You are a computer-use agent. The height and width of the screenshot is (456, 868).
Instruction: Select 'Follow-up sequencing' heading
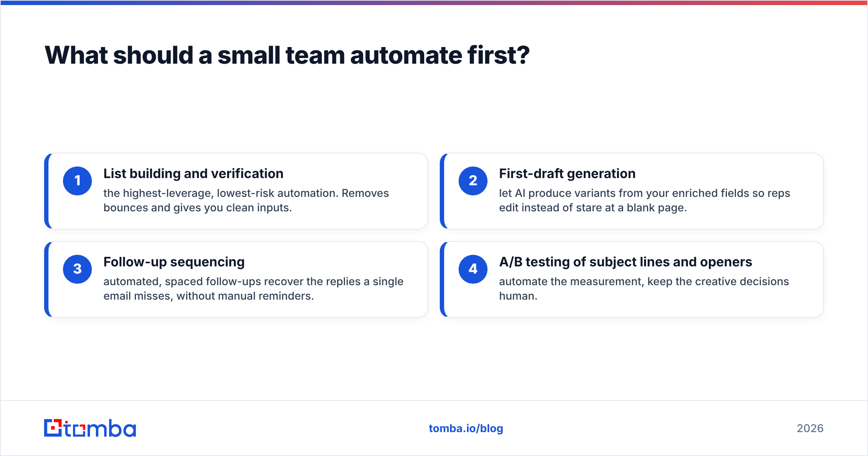(x=174, y=262)
